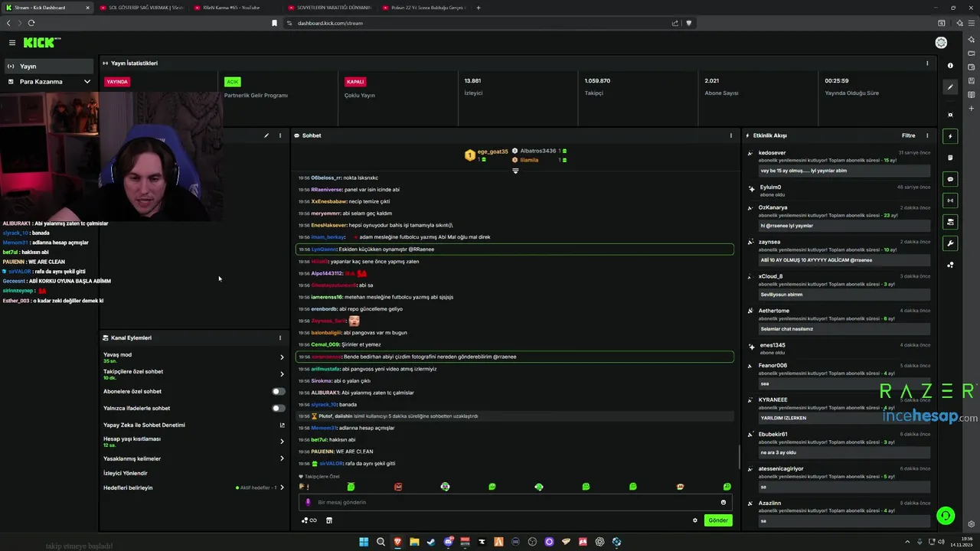The width and height of the screenshot is (980, 551).
Task: Toggle the chat bubble icon in right toolbar
Action: pos(950,179)
